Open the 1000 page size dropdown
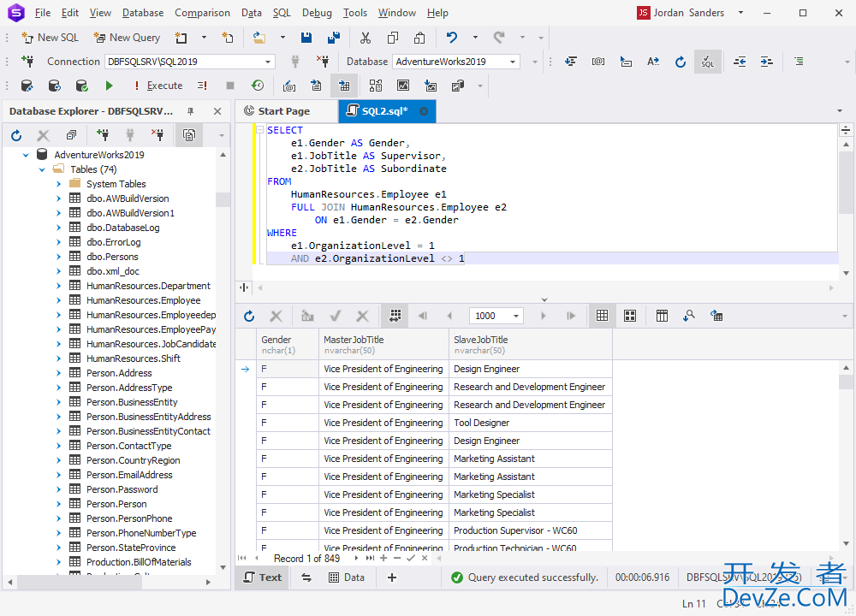Viewport: 856px width, 616px height. point(515,316)
